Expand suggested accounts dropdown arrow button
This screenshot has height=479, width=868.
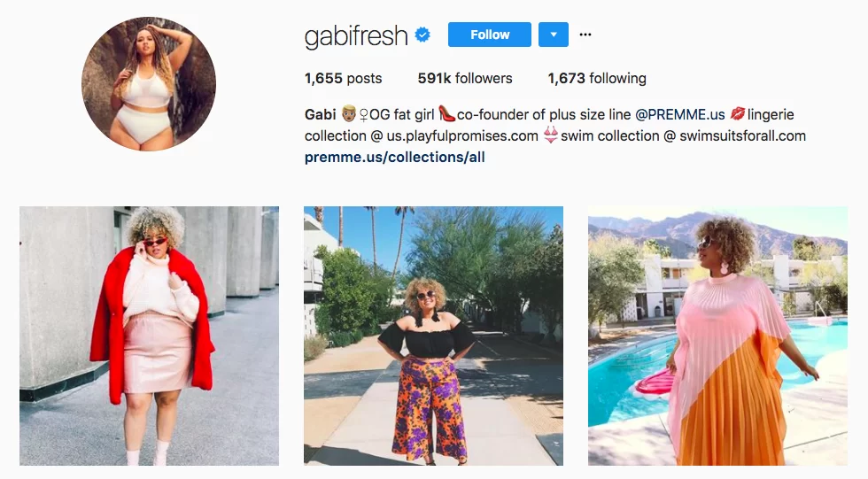(x=554, y=35)
